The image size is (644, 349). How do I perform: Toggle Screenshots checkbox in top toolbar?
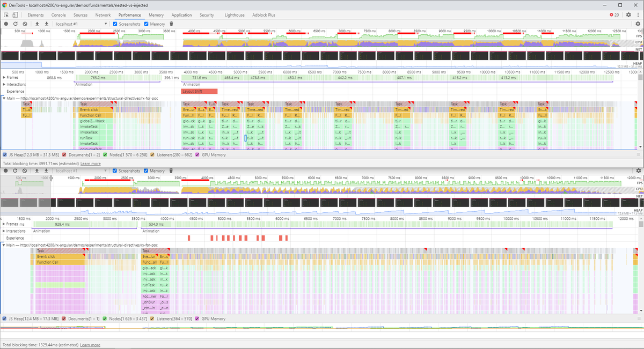pyautogui.click(x=115, y=24)
